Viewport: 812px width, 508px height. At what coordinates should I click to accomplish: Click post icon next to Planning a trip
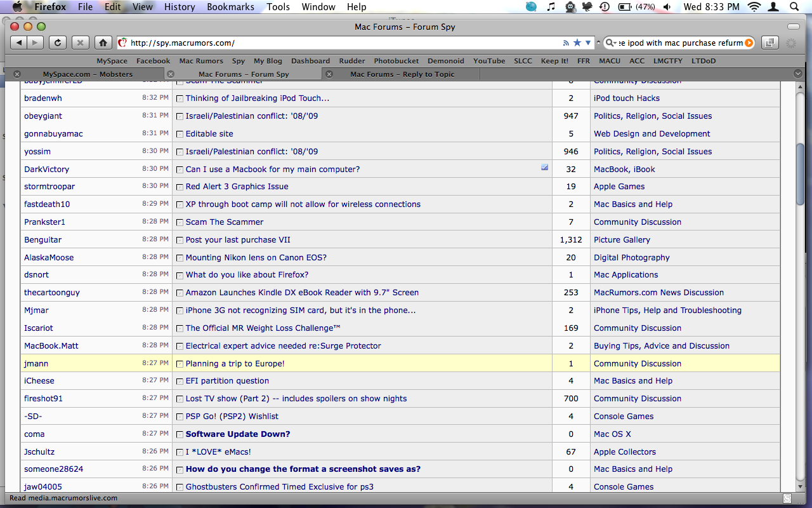click(180, 364)
